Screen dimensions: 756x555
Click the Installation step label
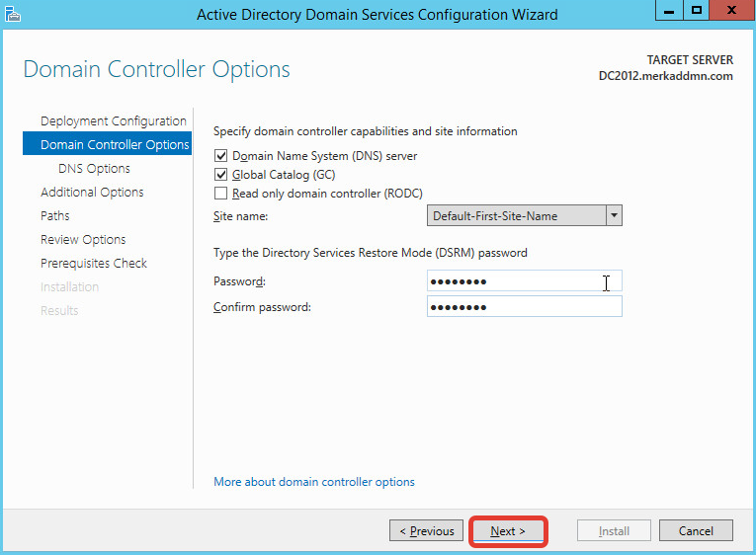pyautogui.click(x=69, y=287)
